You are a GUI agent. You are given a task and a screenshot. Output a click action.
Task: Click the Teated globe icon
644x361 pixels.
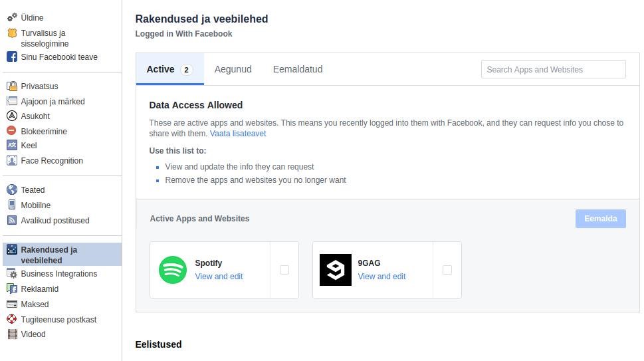click(12, 189)
